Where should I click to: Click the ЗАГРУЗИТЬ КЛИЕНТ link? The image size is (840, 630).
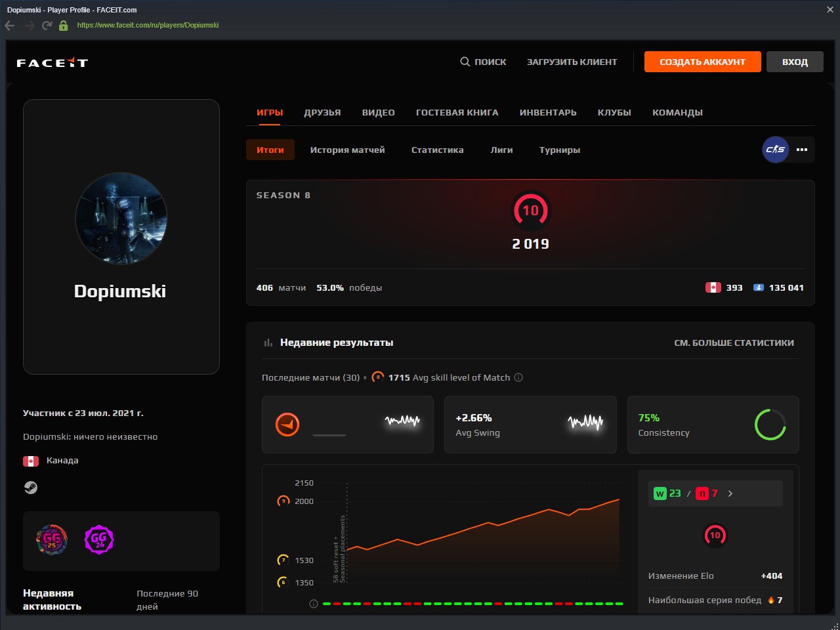(572, 62)
